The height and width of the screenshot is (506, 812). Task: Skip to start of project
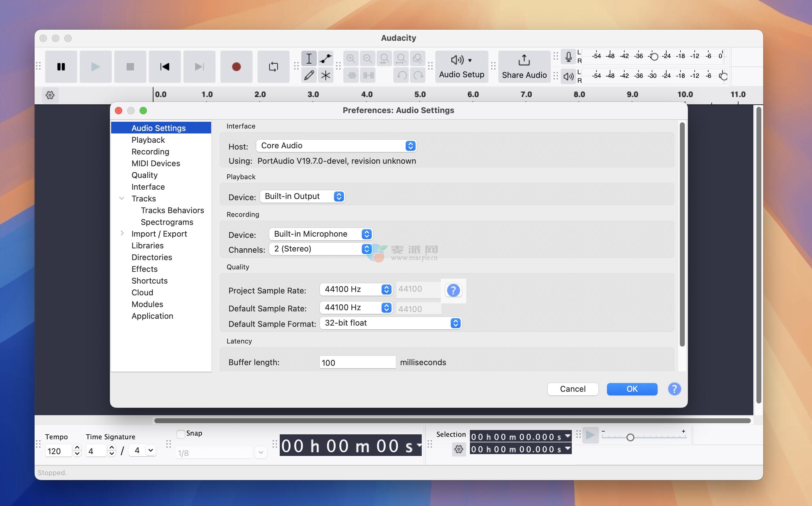coord(165,67)
